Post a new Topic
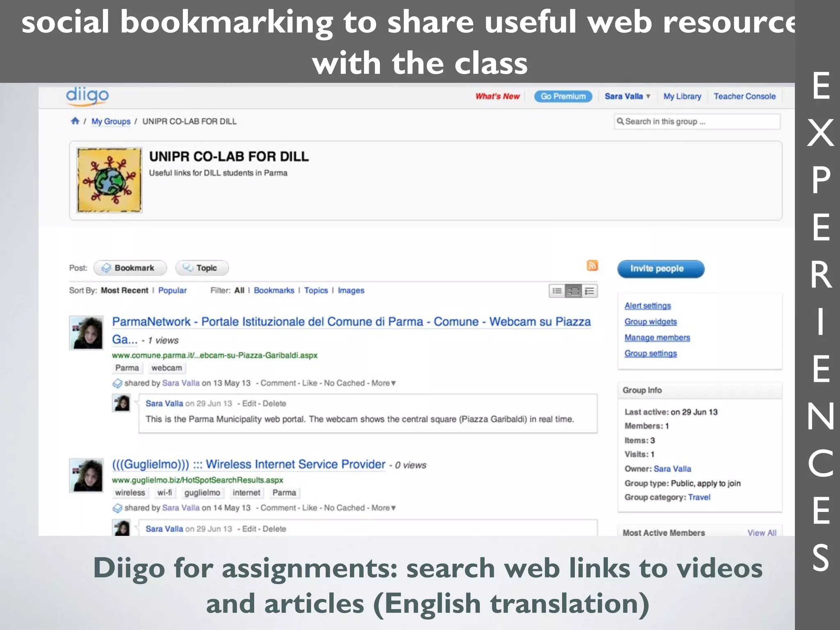The image size is (840, 630). coord(202,268)
